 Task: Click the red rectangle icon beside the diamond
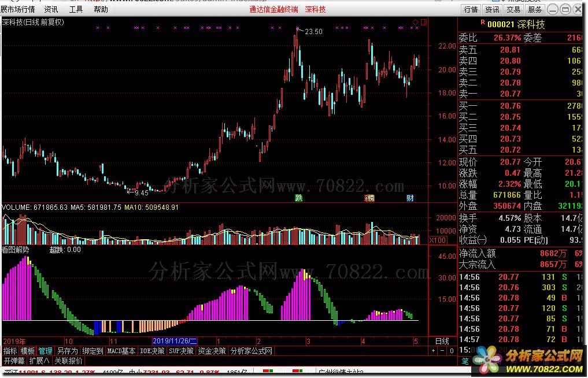pos(424,22)
